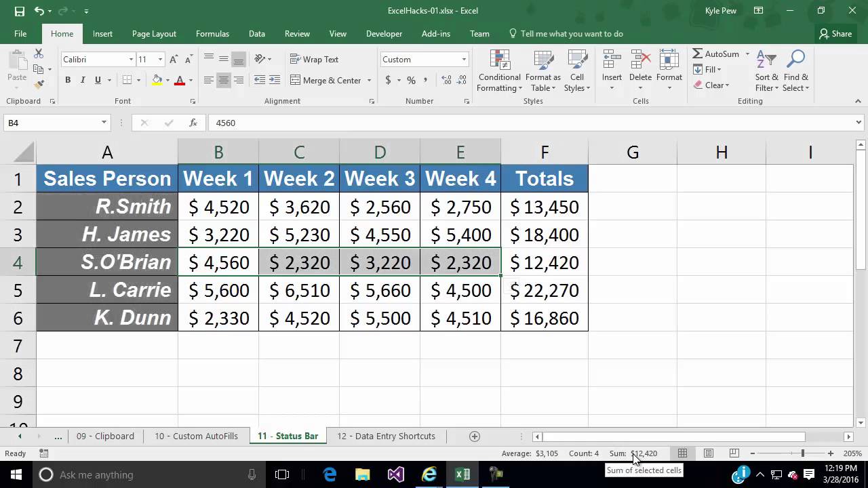The image size is (868, 488).
Task: Open the Format as Table gallery
Action: click(x=542, y=70)
